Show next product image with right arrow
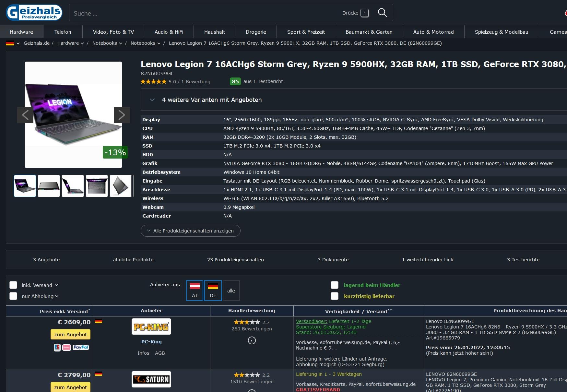The width and height of the screenshot is (567, 392). click(122, 115)
